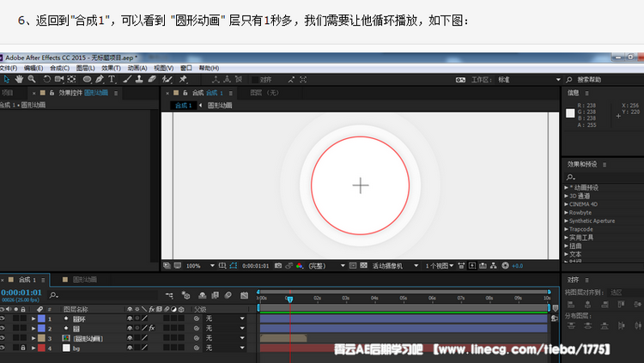Click the red label color of bg layer
Image resolution: width=644 pixels, height=363 pixels.
point(41,348)
